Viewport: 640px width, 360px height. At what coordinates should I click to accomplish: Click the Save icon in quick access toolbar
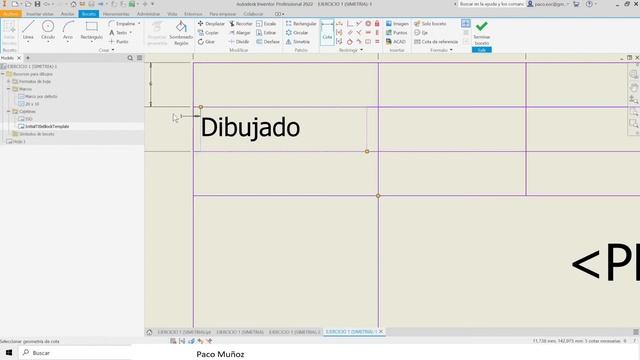[37, 4]
